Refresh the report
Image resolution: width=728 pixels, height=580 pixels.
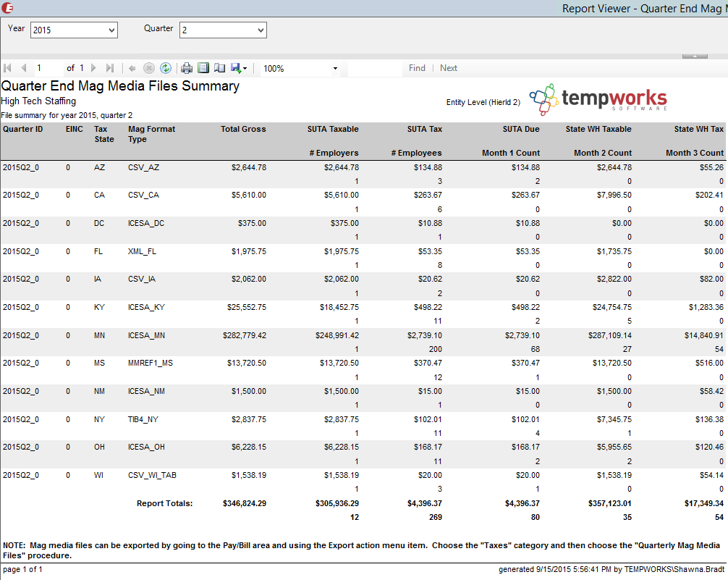(166, 68)
